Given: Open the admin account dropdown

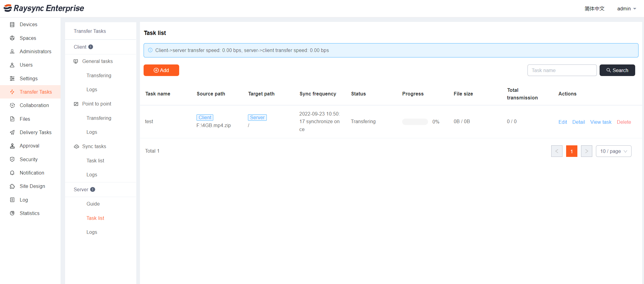Looking at the screenshot, I should click(x=626, y=9).
